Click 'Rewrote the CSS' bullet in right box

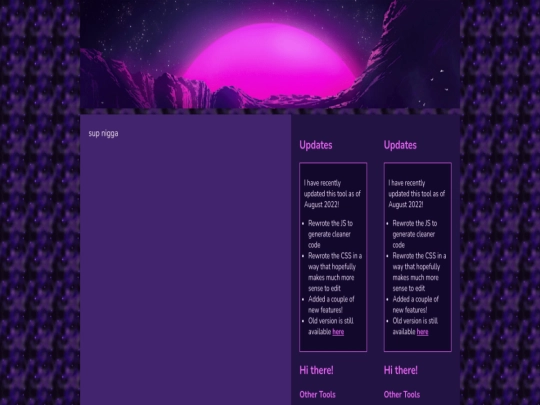click(x=419, y=272)
